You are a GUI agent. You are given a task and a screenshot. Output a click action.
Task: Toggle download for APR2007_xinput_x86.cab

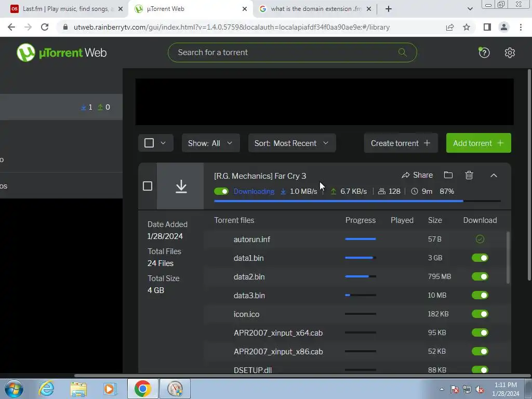(480, 351)
